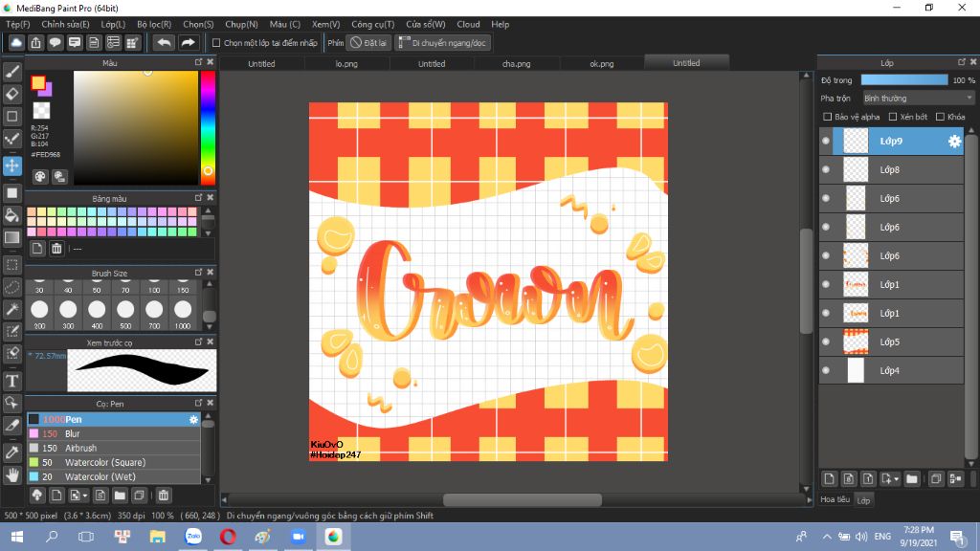Click the cloud icon in the top toolbar
The height and width of the screenshot is (551, 980).
click(x=16, y=42)
